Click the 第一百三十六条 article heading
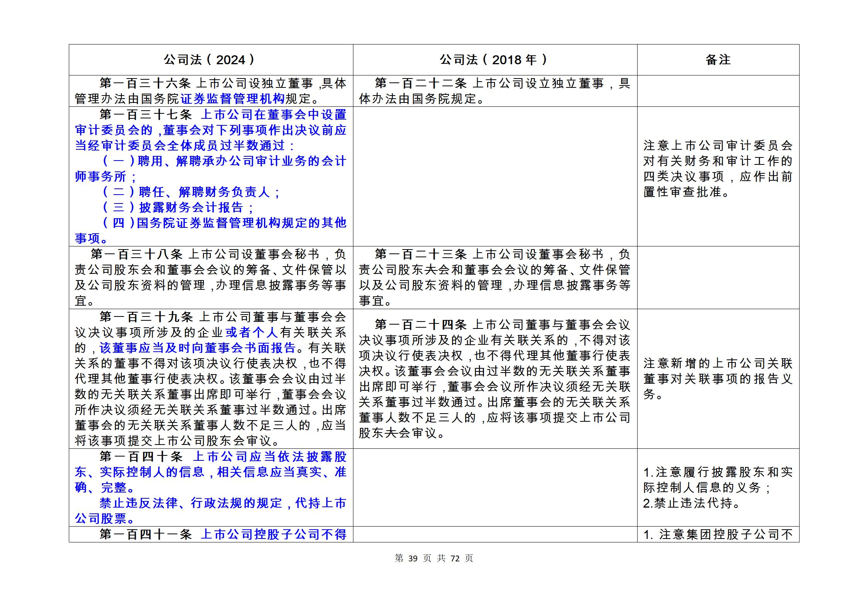 (145, 83)
